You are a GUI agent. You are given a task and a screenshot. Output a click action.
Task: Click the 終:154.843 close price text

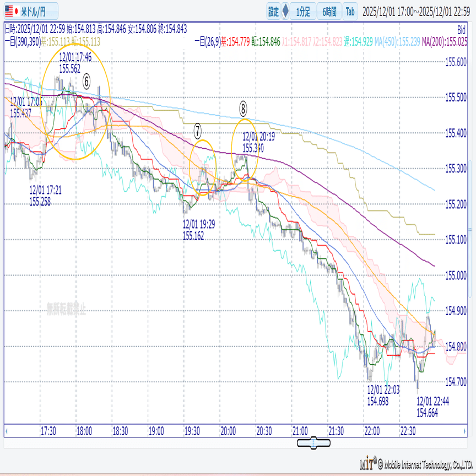(172, 29)
